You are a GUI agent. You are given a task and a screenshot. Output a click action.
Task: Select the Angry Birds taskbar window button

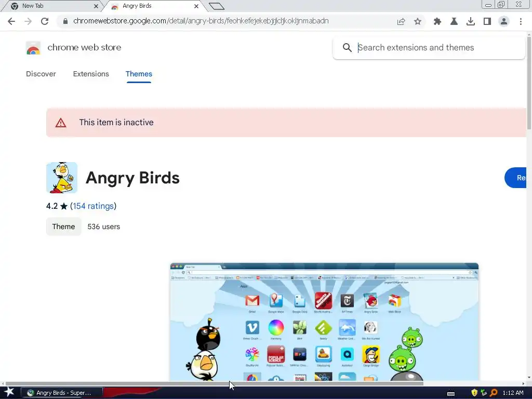[62, 393]
